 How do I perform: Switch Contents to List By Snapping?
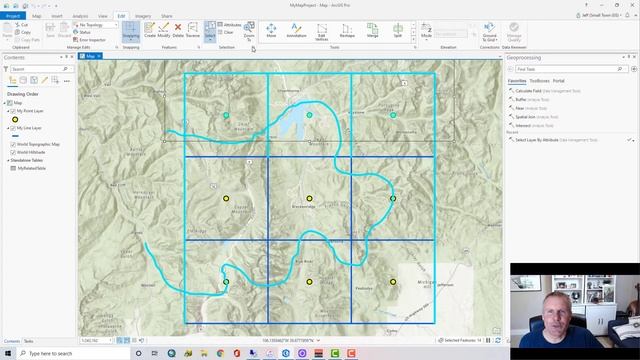55,80
